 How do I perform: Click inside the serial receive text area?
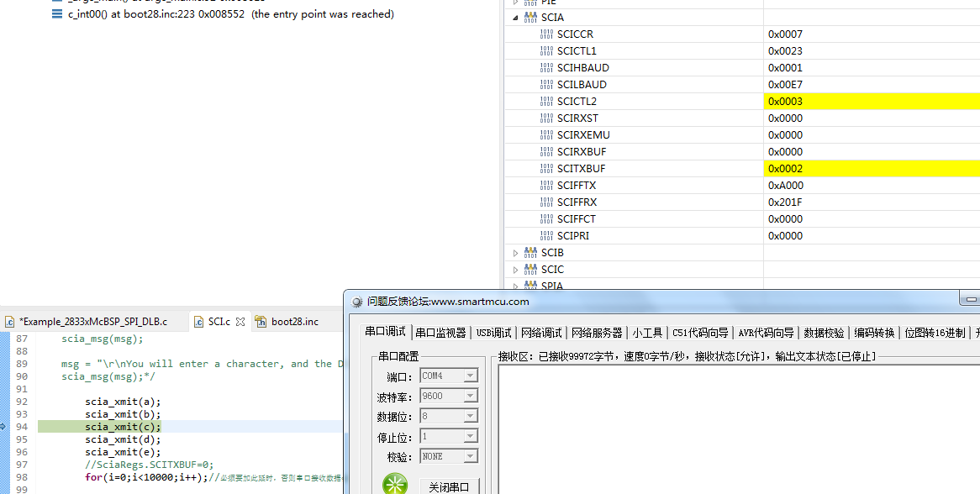tap(739, 429)
